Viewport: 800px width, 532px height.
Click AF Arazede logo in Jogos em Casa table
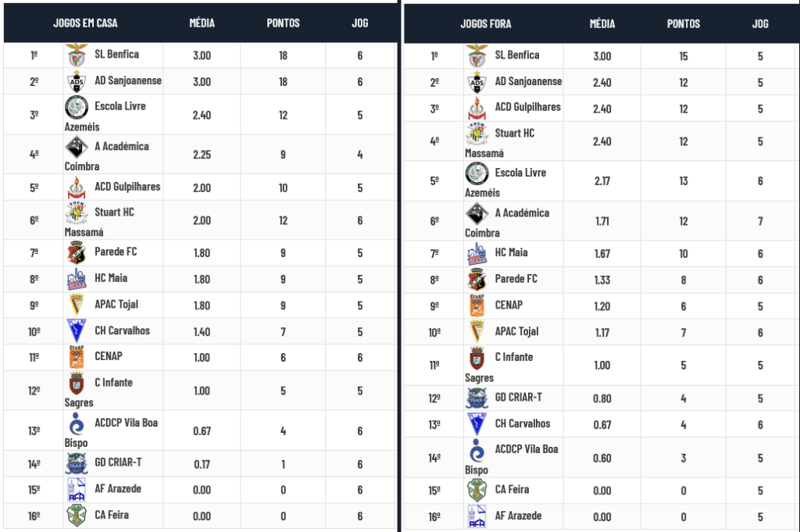pos(76,489)
